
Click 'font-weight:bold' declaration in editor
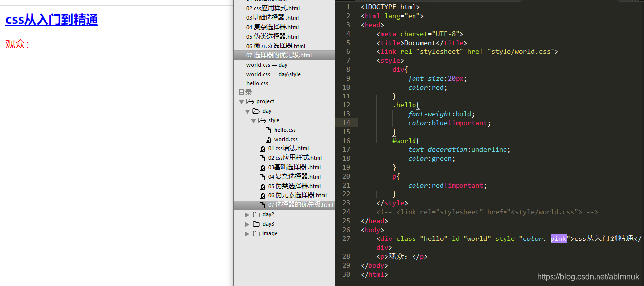point(440,114)
